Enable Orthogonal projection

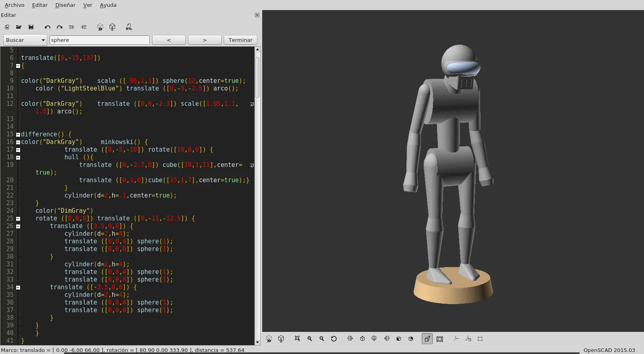click(440, 339)
